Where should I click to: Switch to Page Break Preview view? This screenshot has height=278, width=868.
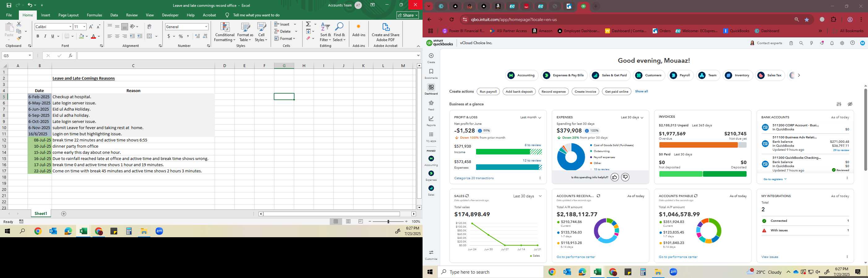click(x=361, y=221)
